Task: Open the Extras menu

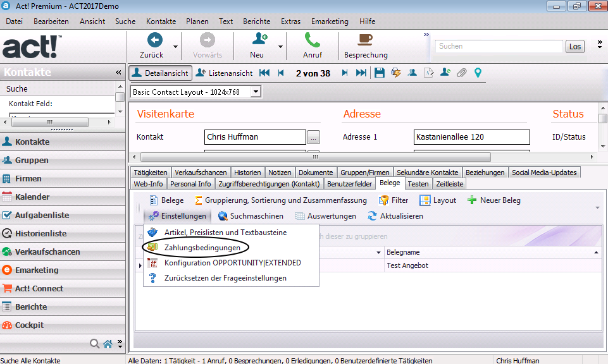Action: [x=291, y=21]
